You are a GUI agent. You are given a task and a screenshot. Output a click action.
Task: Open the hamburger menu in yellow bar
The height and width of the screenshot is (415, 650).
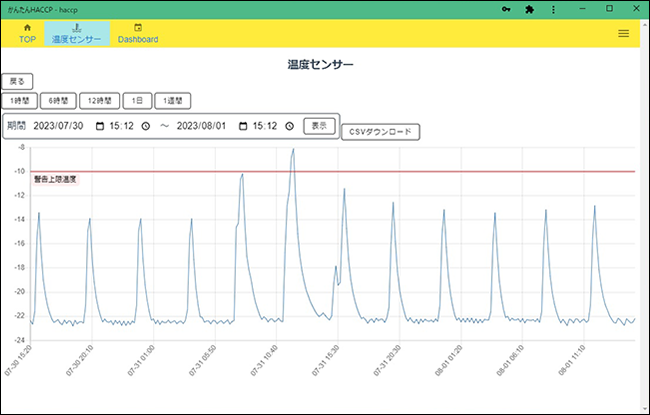pyautogui.click(x=624, y=34)
